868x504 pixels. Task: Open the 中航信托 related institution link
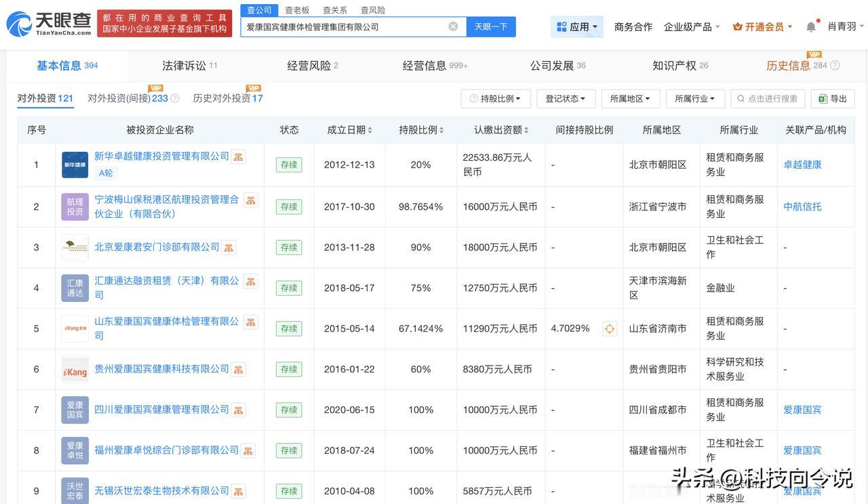pyautogui.click(x=802, y=207)
